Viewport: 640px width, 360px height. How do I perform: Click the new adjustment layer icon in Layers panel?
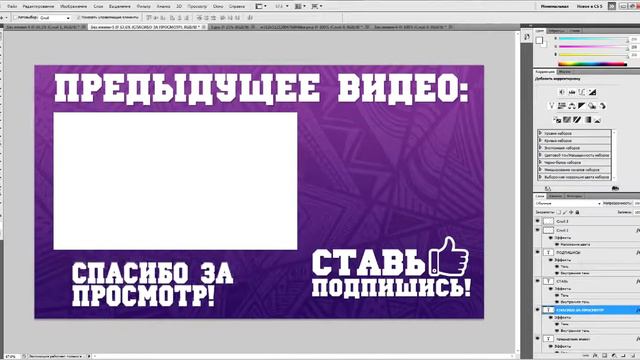click(614, 356)
